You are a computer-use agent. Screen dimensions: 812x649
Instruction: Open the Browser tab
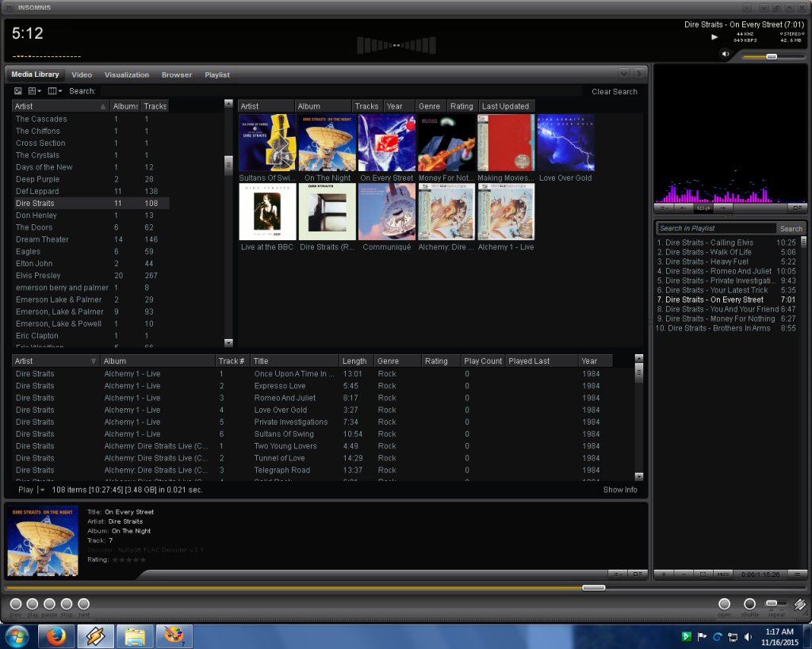point(177,75)
